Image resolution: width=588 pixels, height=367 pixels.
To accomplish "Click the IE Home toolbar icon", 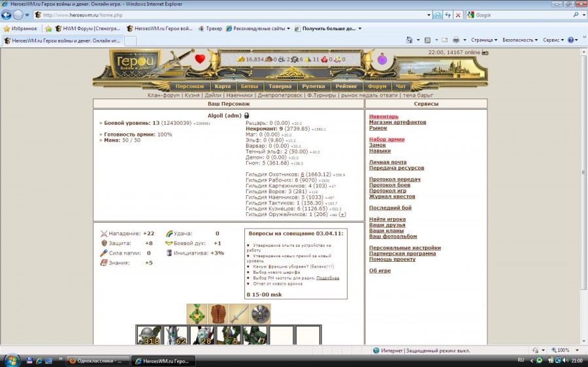I will [410, 40].
